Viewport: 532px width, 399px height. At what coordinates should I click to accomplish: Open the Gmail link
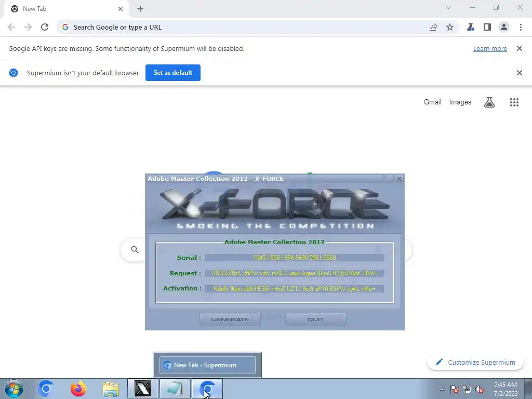(x=433, y=102)
